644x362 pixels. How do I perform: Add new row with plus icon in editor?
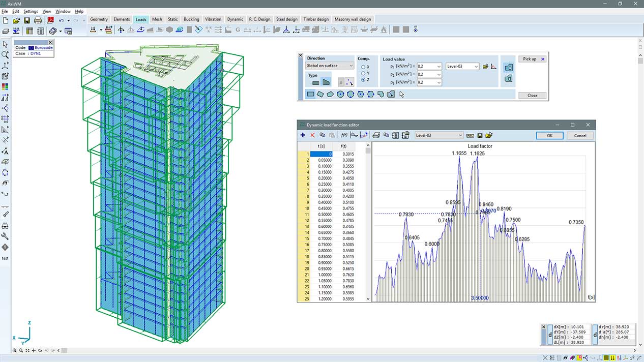[303, 135]
